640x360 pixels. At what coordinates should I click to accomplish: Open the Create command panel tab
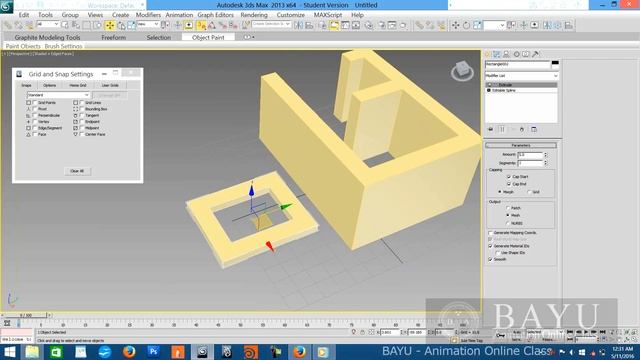(488, 54)
